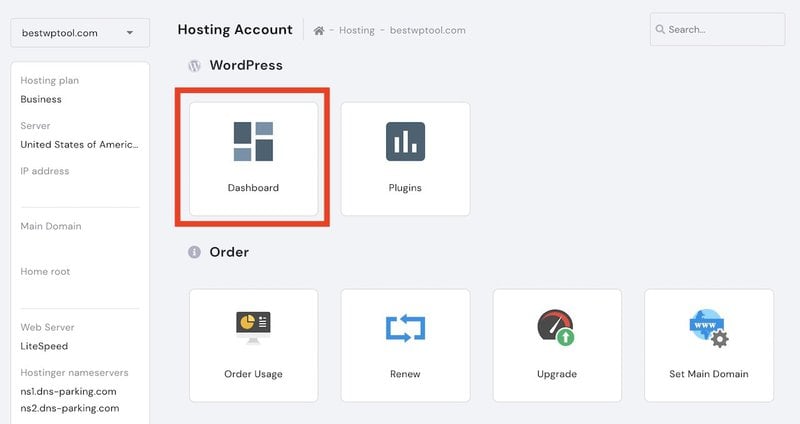Select the Order Usage card label

pyautogui.click(x=253, y=374)
